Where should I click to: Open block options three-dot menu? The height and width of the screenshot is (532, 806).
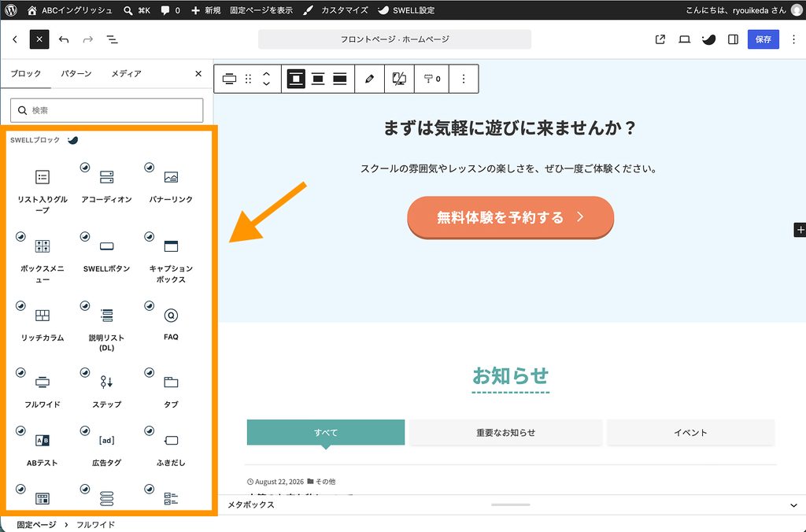tap(464, 79)
